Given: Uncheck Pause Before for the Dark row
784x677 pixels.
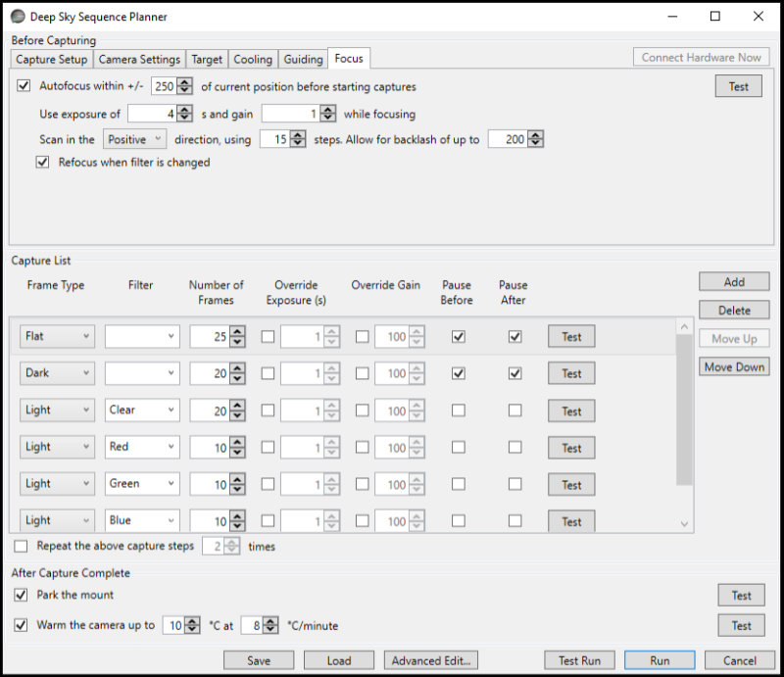Looking at the screenshot, I should [458, 373].
